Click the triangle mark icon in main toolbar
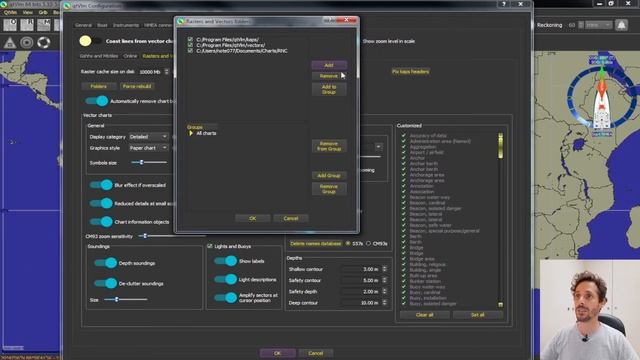 [9, 42]
